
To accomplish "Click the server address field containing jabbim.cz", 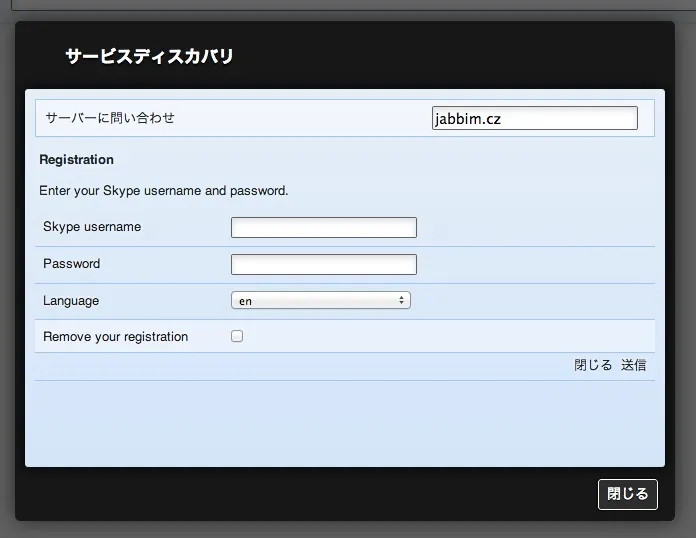I will pyautogui.click(x=534, y=118).
